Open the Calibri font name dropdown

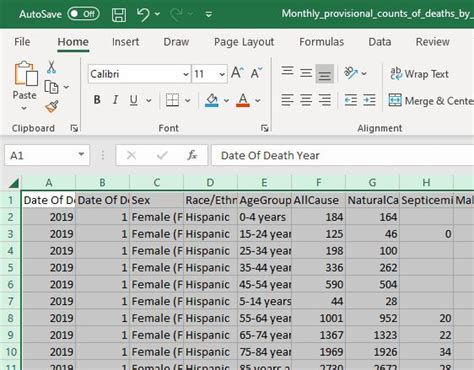186,74
